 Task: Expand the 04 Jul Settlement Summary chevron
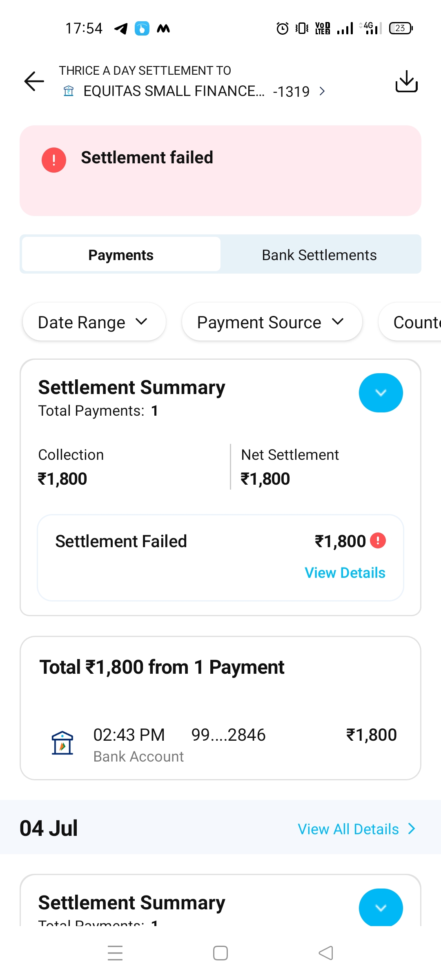381,907
